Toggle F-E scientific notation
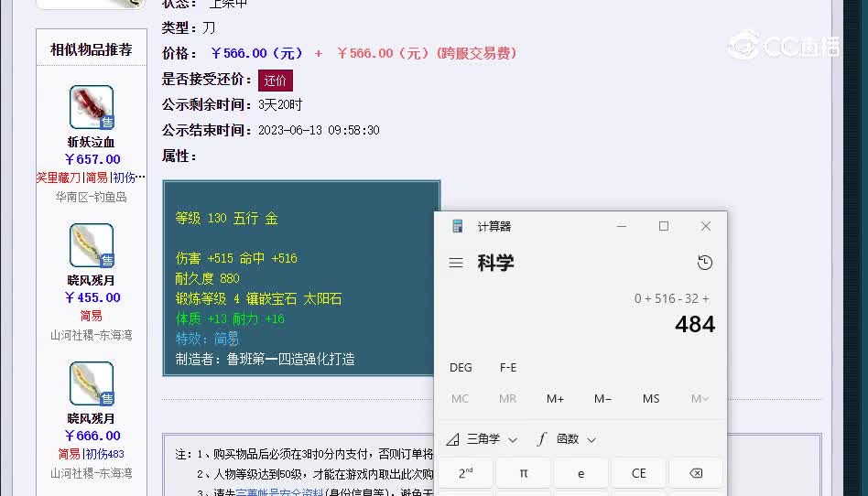The height and width of the screenshot is (496, 868). coord(508,368)
